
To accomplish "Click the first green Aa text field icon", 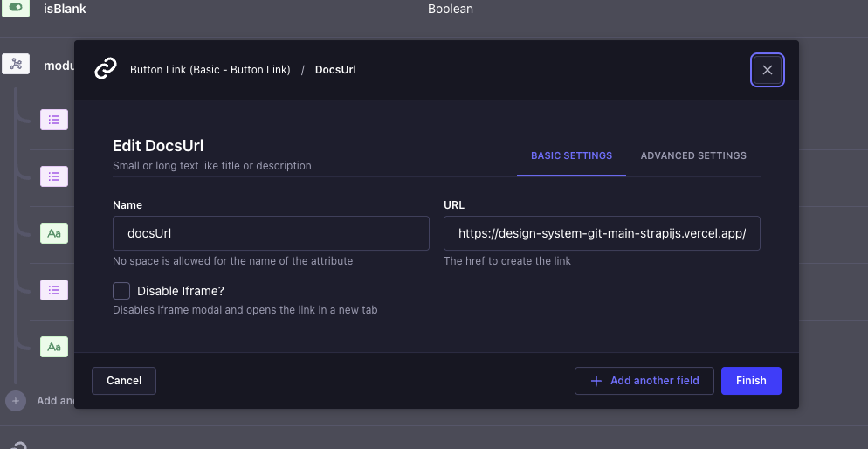I will 54,233.
